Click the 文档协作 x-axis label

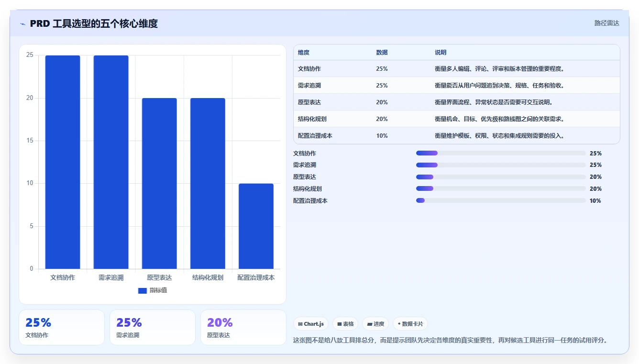point(63,277)
